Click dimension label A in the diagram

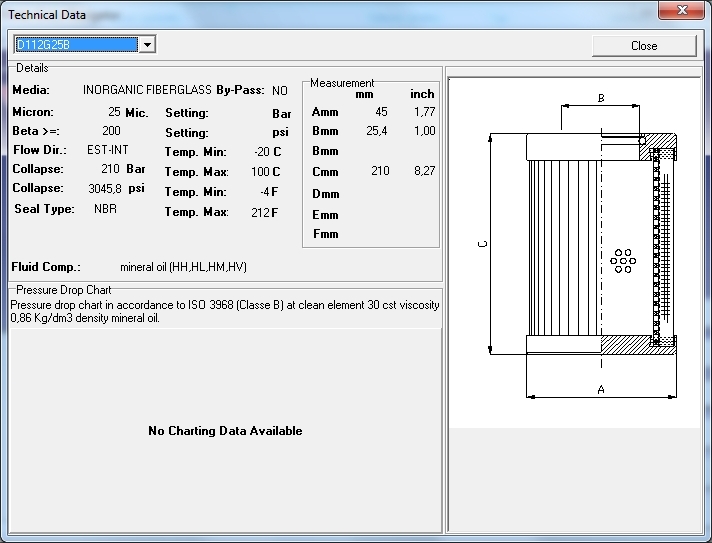600,389
